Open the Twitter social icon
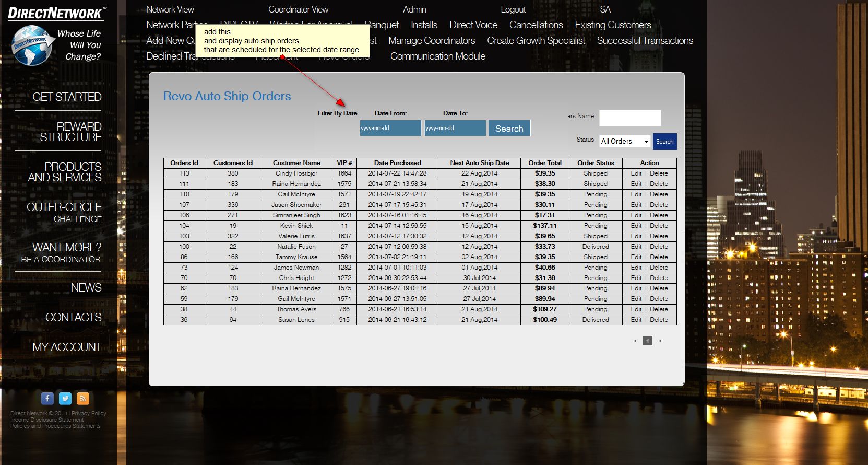 65,398
